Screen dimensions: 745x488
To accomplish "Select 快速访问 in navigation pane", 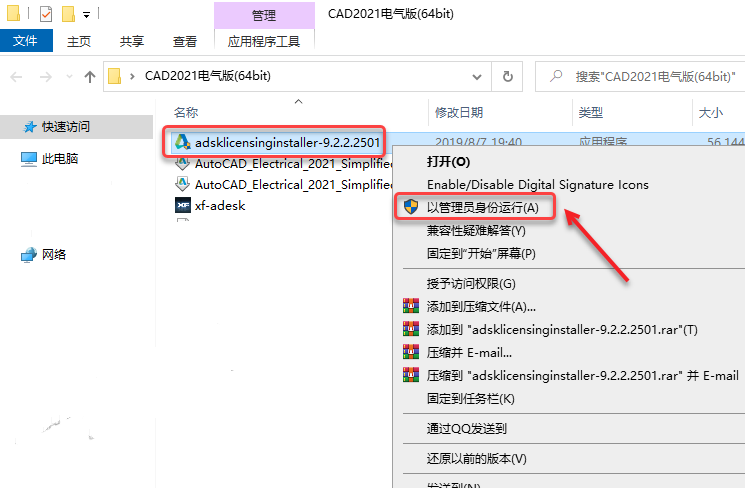I will pyautogui.click(x=66, y=127).
